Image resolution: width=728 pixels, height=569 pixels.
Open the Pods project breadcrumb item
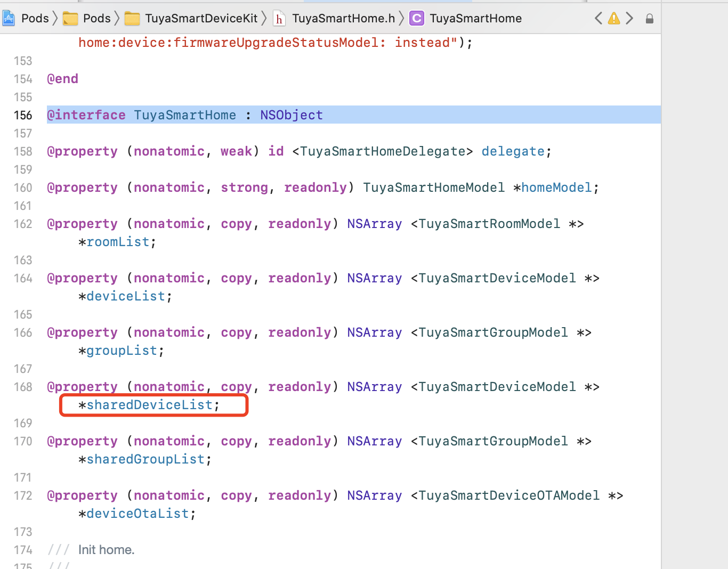pyautogui.click(x=35, y=19)
